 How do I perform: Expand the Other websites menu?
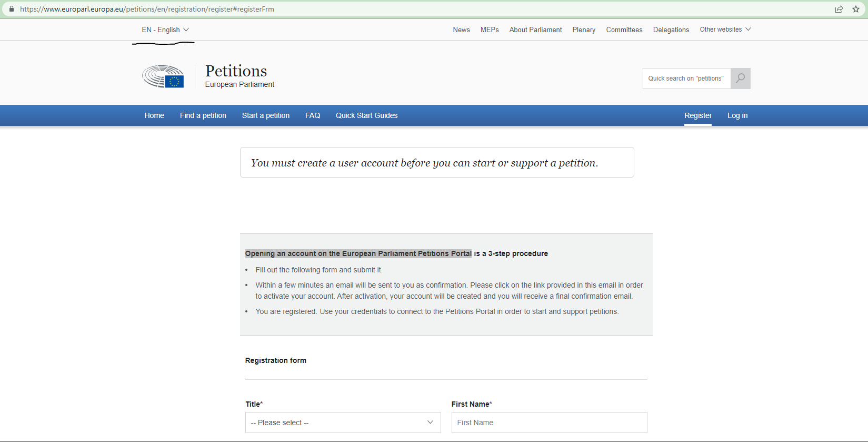tap(725, 30)
